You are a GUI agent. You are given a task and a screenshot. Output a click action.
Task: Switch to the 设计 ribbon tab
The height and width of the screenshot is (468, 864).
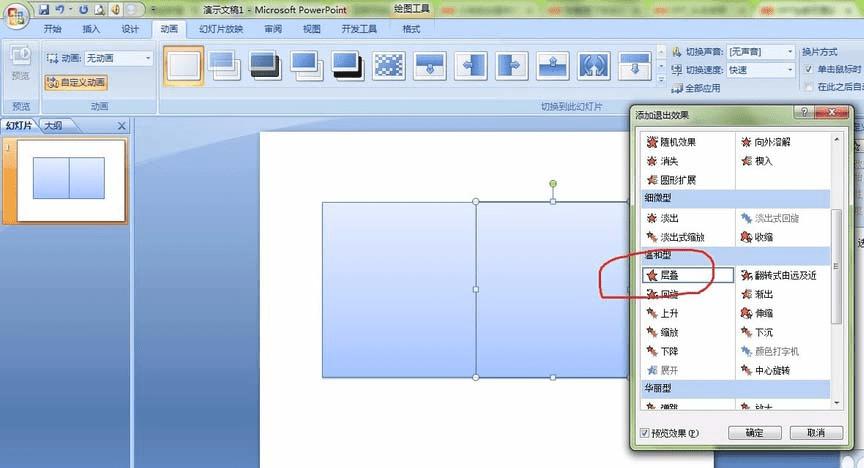pyautogui.click(x=129, y=29)
